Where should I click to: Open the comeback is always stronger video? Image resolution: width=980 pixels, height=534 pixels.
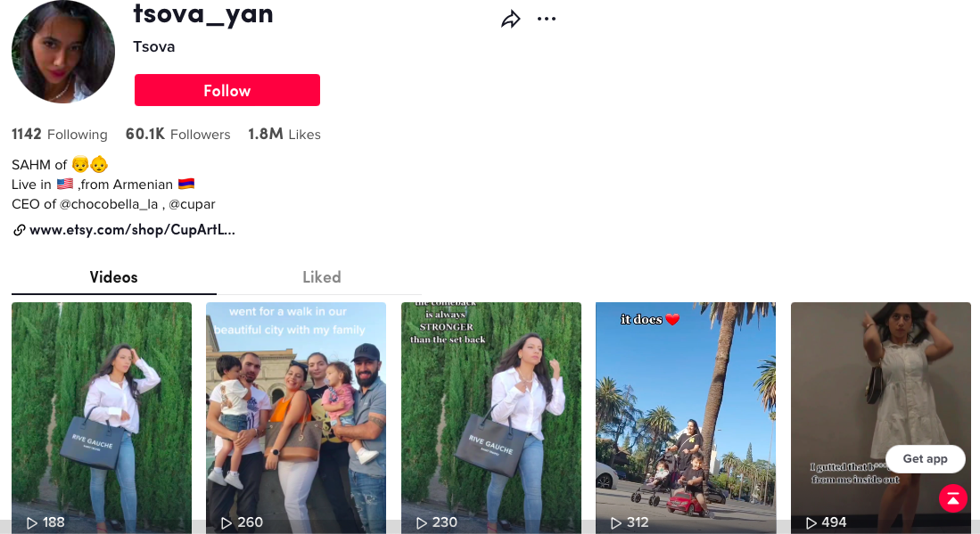click(x=491, y=418)
